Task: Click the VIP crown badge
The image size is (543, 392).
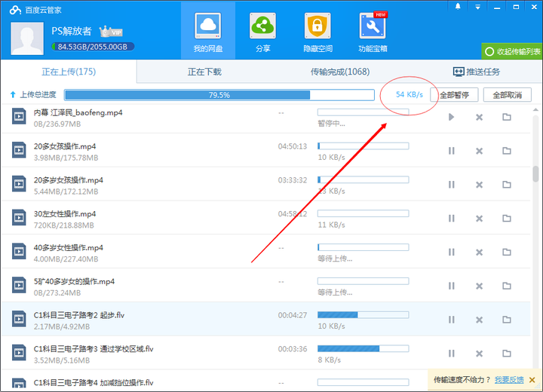Action: [111, 32]
